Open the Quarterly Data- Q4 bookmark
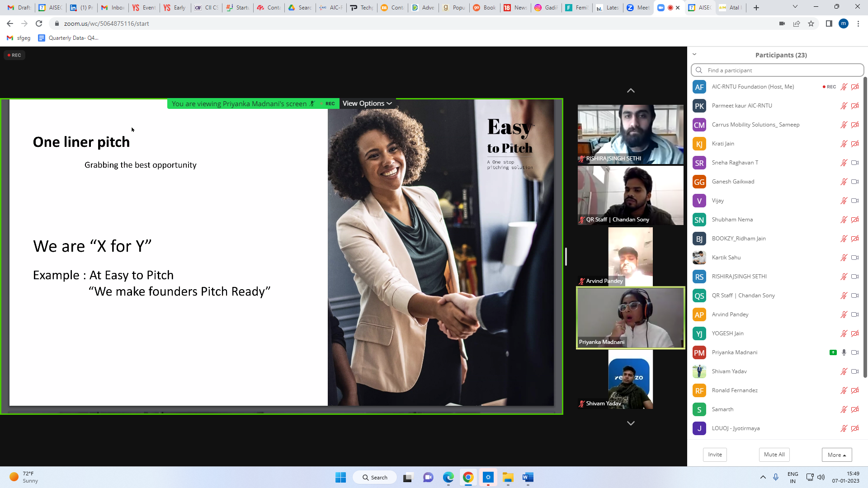The height and width of the screenshot is (488, 868). (68, 38)
